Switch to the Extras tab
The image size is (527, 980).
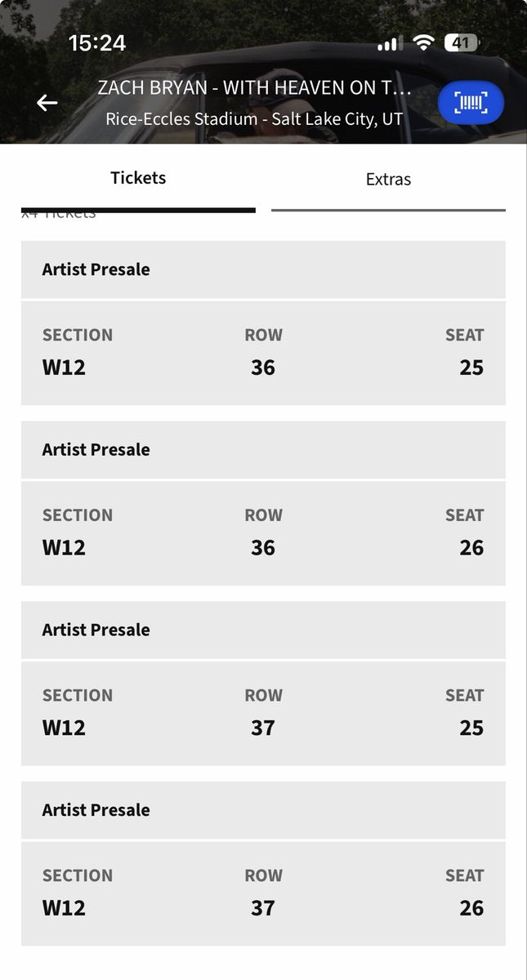(388, 179)
